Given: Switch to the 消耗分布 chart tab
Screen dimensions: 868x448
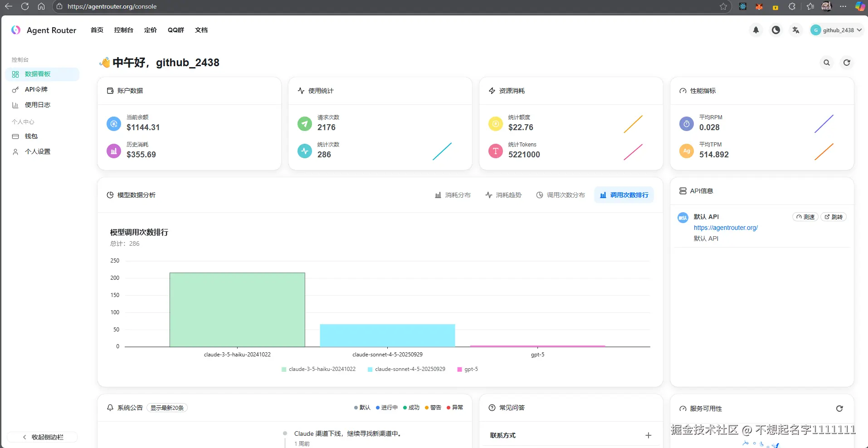Looking at the screenshot, I should pyautogui.click(x=453, y=195).
